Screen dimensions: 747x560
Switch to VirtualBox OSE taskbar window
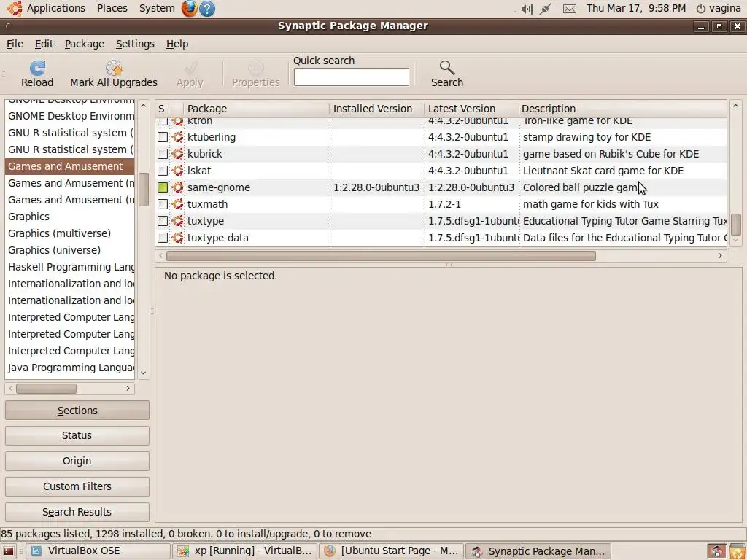98,551
